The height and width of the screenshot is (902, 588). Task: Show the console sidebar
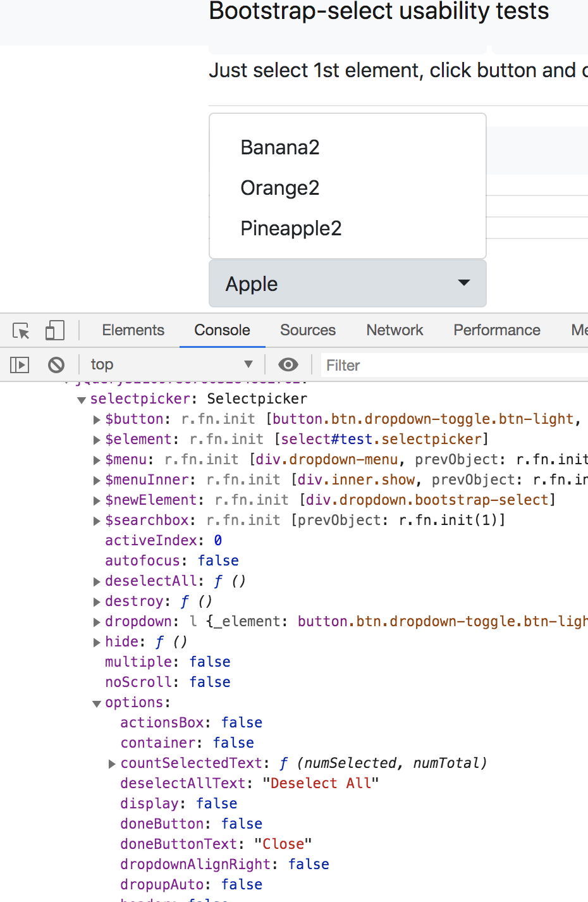(19, 364)
